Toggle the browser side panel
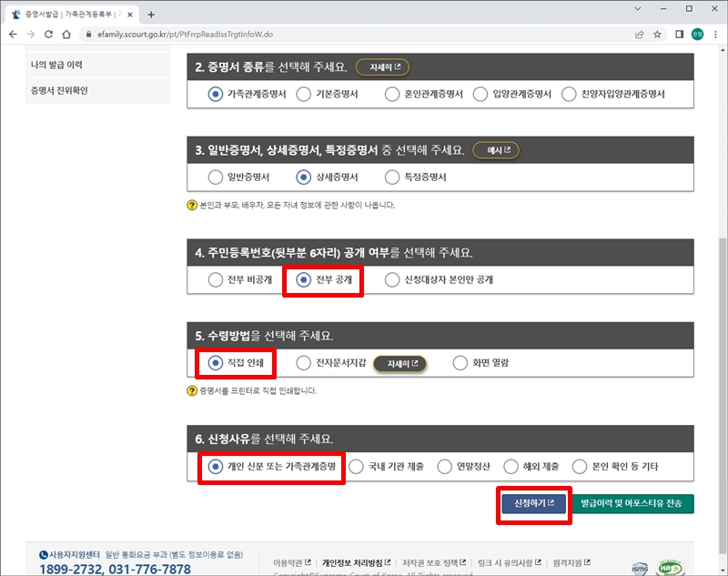This screenshot has width=728, height=576. click(x=679, y=35)
